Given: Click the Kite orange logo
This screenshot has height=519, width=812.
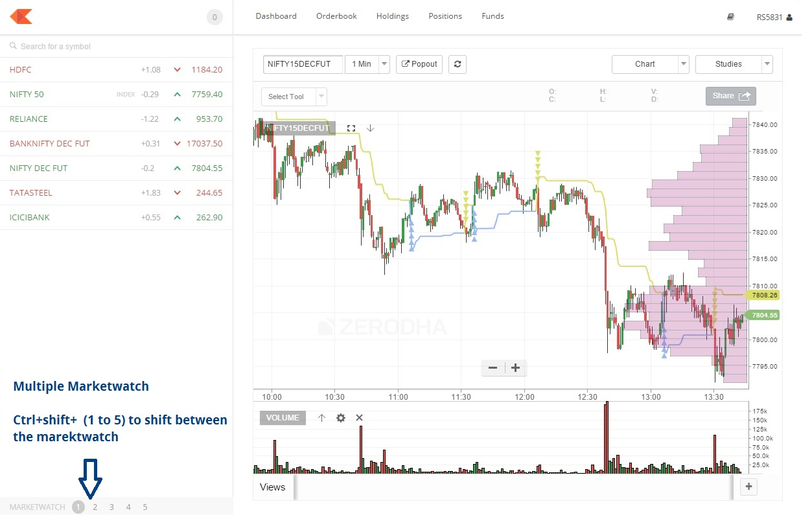Looking at the screenshot, I should [21, 16].
